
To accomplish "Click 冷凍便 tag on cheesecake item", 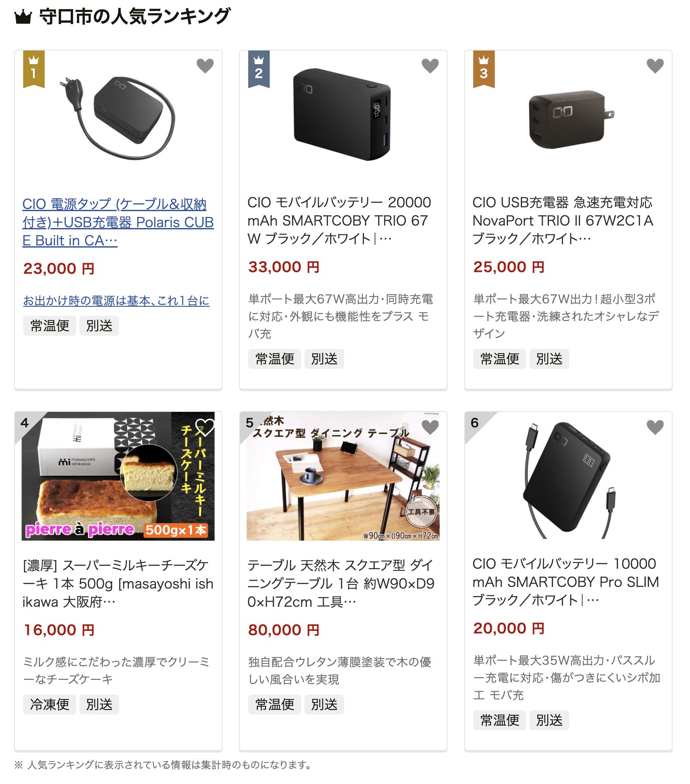I will pos(50,704).
